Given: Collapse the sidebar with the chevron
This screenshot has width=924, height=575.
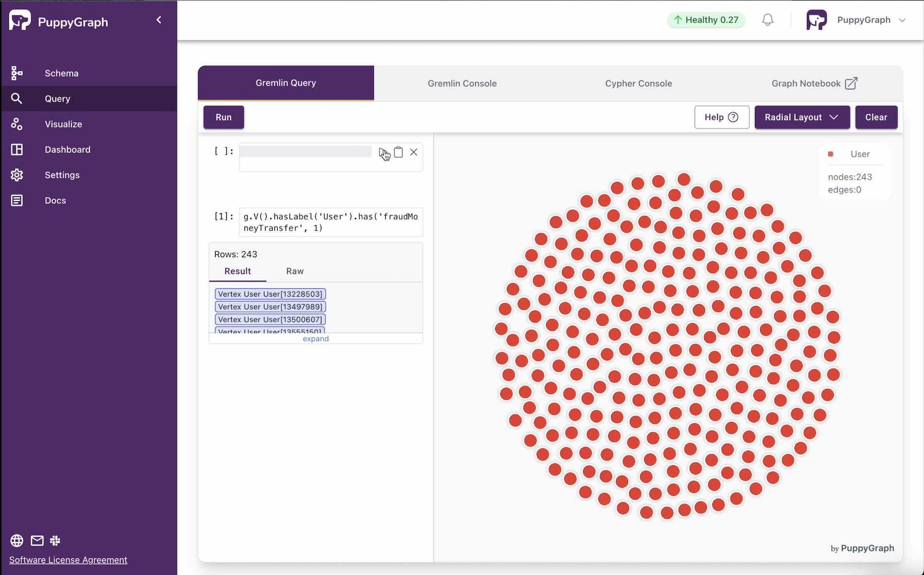Looking at the screenshot, I should click(158, 20).
